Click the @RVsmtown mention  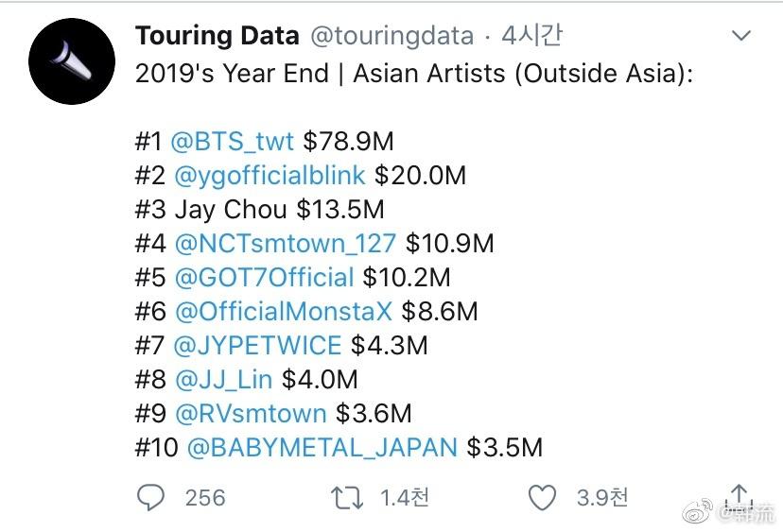pyautogui.click(x=251, y=413)
